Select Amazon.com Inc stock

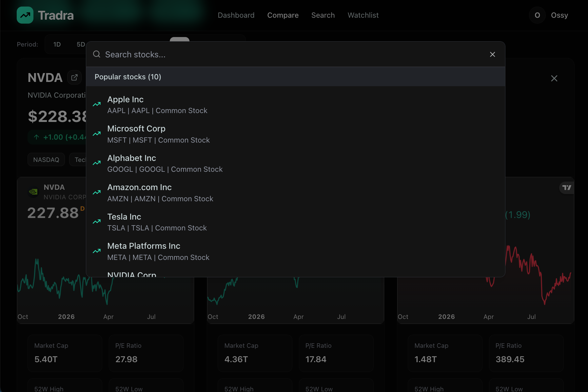295,193
